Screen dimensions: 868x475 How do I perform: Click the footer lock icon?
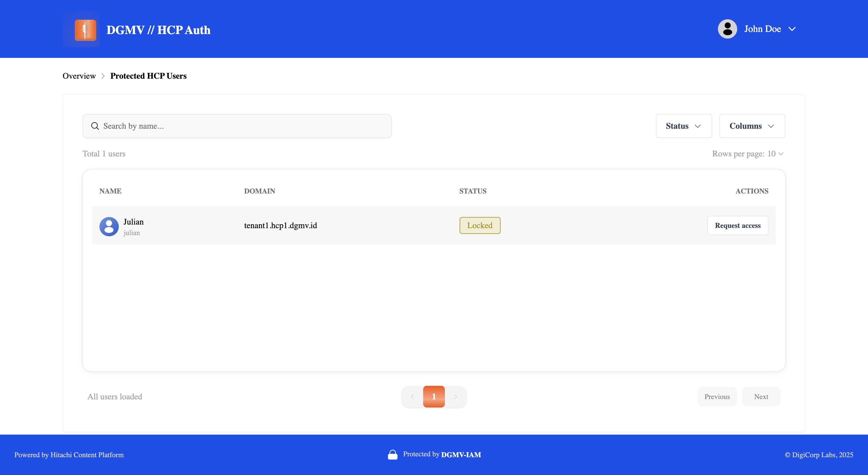(392, 455)
